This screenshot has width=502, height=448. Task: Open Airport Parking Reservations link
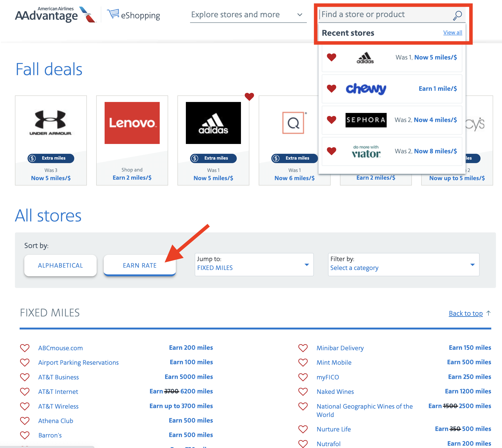pyautogui.click(x=78, y=363)
